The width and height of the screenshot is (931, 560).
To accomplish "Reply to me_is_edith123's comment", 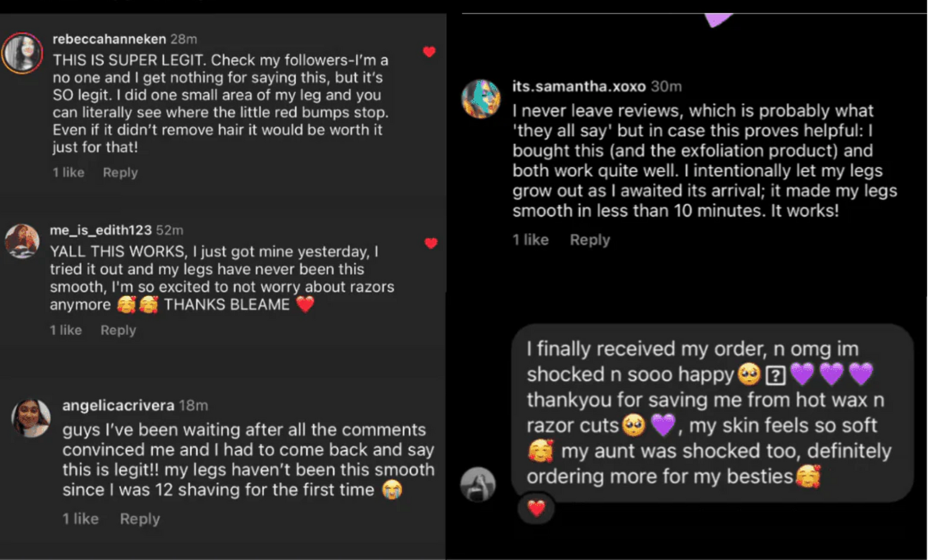I will click(118, 330).
